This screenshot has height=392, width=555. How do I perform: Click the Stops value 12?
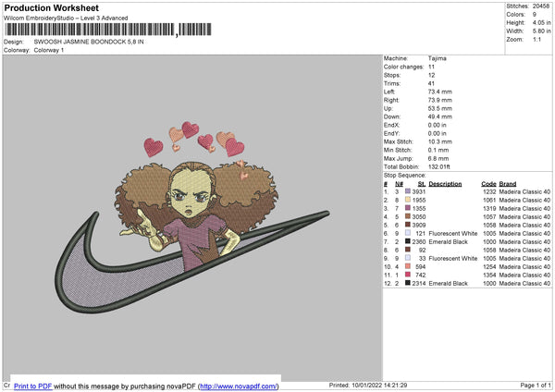[x=431, y=75]
